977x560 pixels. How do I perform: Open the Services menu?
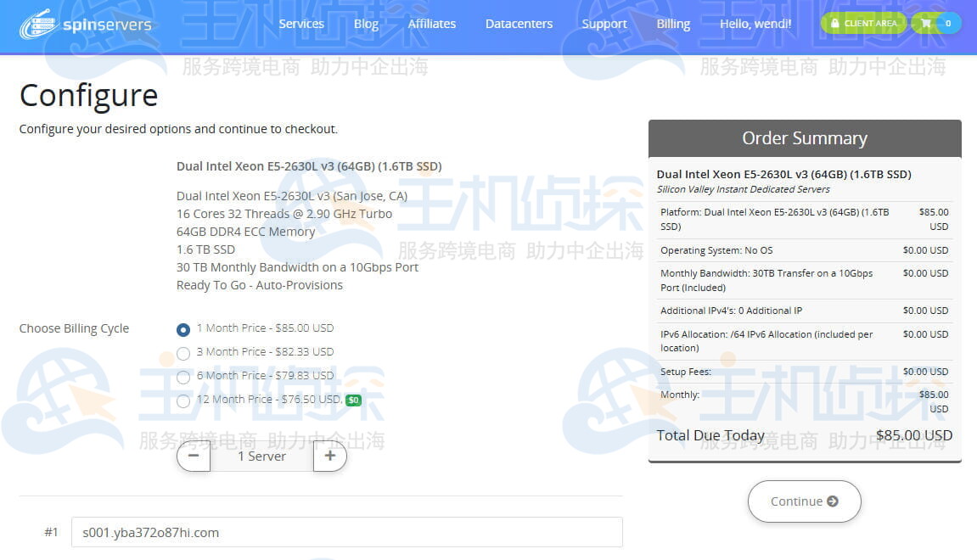tap(301, 24)
